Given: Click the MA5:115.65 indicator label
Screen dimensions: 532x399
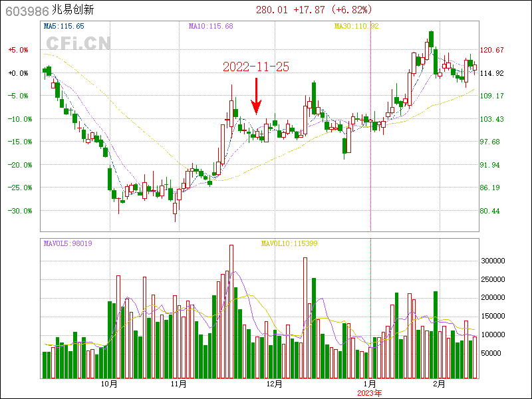Looking at the screenshot, I should (x=64, y=26).
